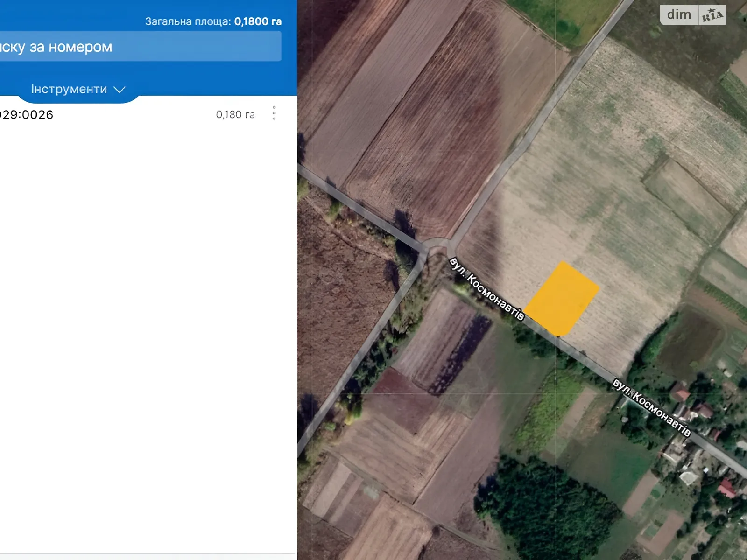This screenshot has width=747, height=560.
Task: Select the parcel row ending 029:0026
Action: pos(140,114)
